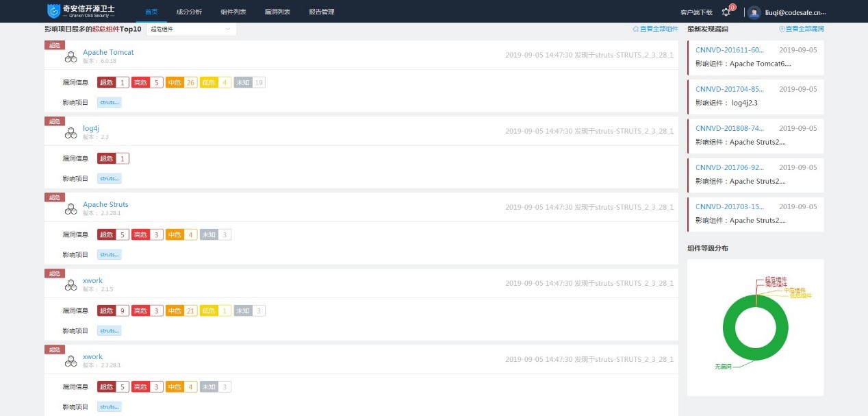Open the notification bell icon
868x416 pixels.
(726, 12)
